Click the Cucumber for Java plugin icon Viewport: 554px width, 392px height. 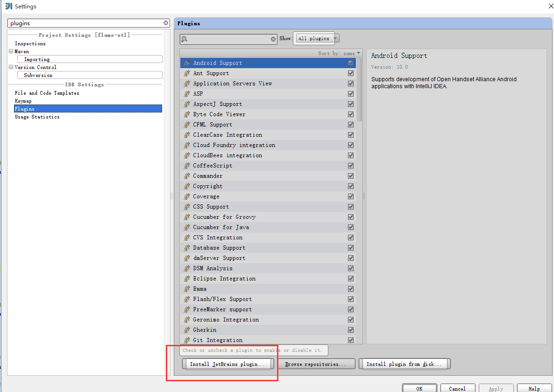point(187,227)
